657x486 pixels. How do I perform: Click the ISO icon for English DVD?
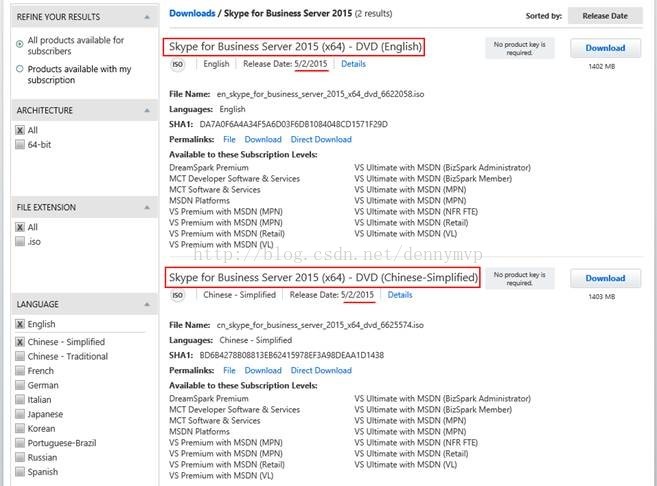178,64
